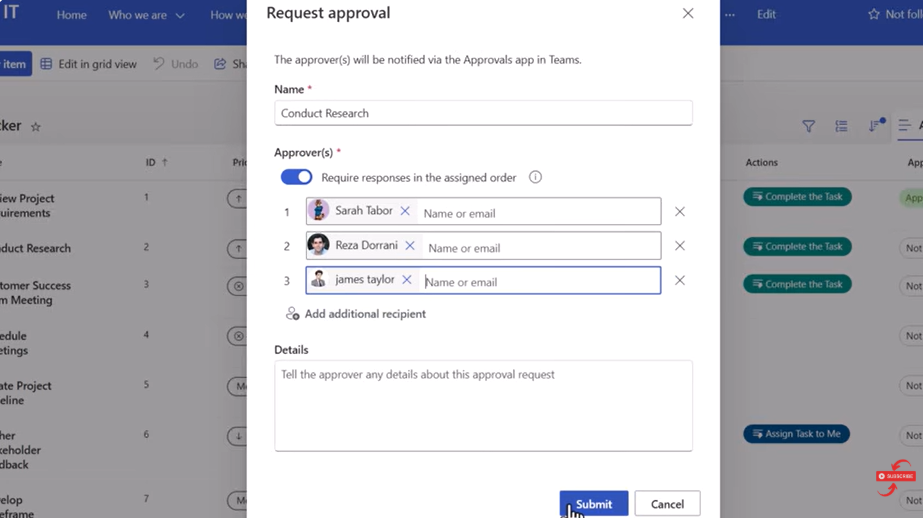This screenshot has width=923, height=518.
Task: Click Not following star icon
Action: click(x=874, y=14)
